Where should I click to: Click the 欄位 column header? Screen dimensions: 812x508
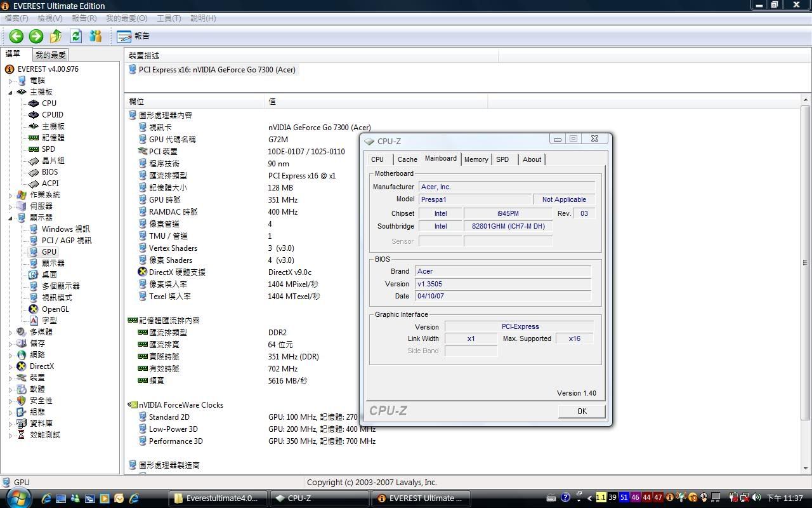[194, 101]
